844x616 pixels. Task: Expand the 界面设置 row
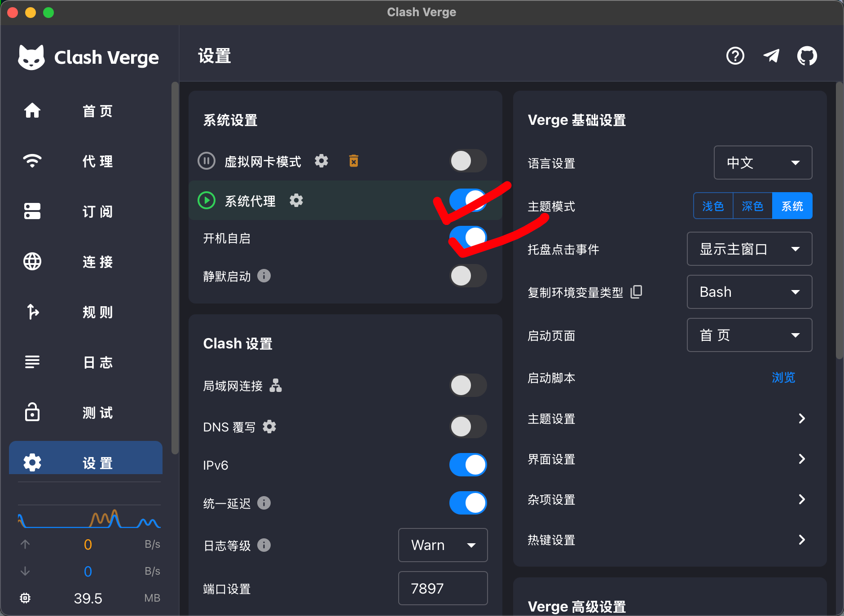[x=669, y=459]
